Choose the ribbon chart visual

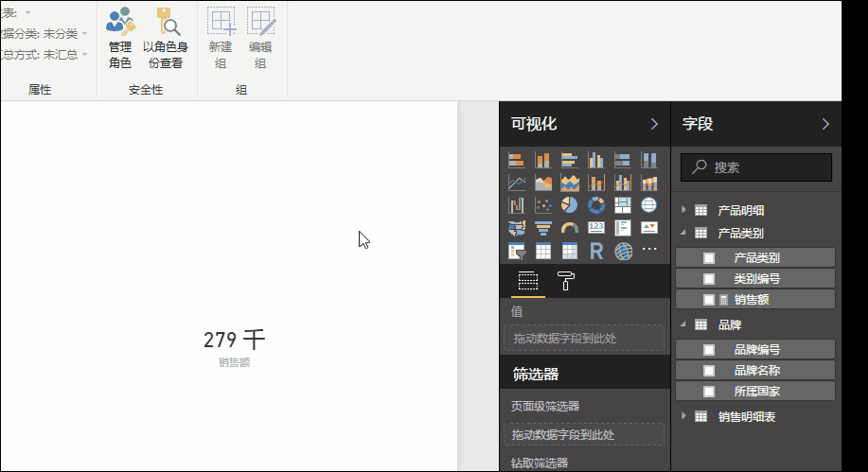tap(648, 183)
